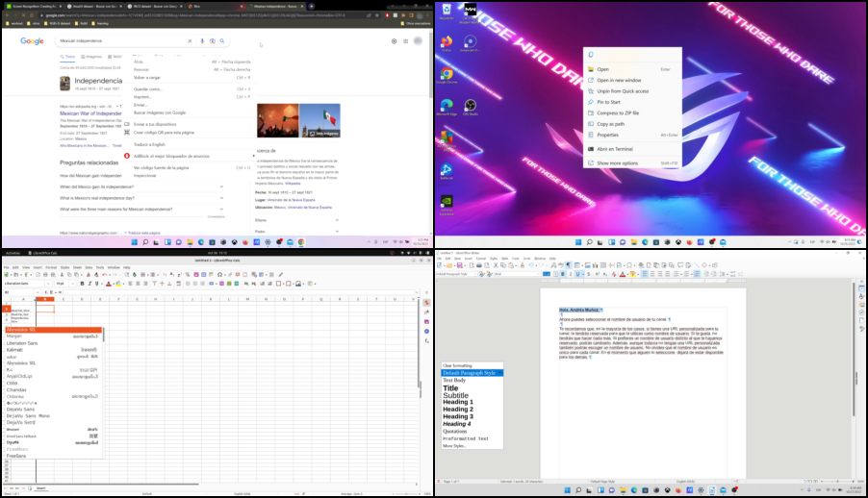The image size is (868, 498).
Task: Toggle Underline in the Writer formatting toolbar
Action: click(x=578, y=274)
